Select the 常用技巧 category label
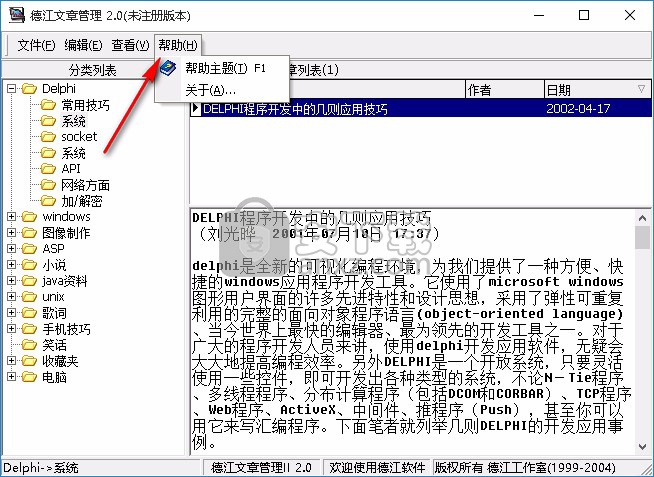The image size is (654, 477). [x=86, y=105]
